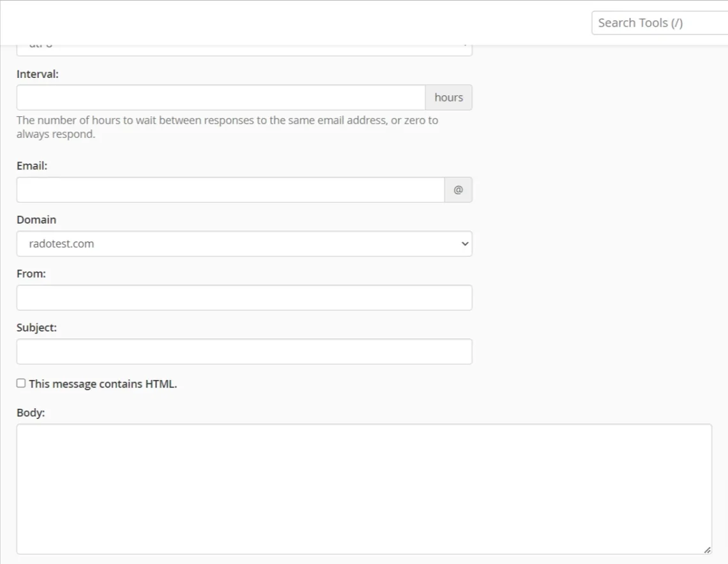728x564 pixels.
Task: Click the "hours" unit addon
Action: click(x=448, y=98)
